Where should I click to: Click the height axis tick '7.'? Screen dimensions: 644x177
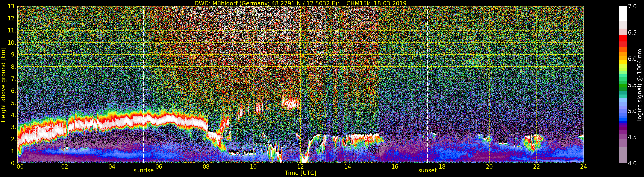pyautogui.click(x=13, y=79)
